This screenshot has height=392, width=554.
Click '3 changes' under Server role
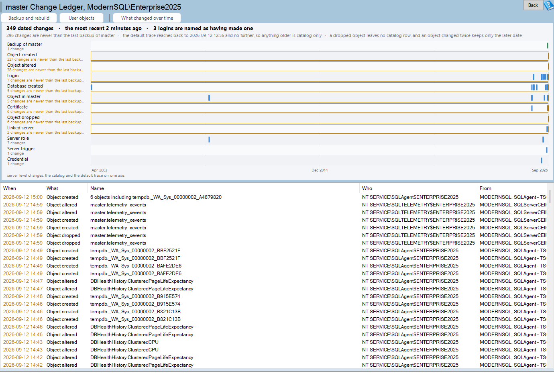pyautogui.click(x=16, y=143)
